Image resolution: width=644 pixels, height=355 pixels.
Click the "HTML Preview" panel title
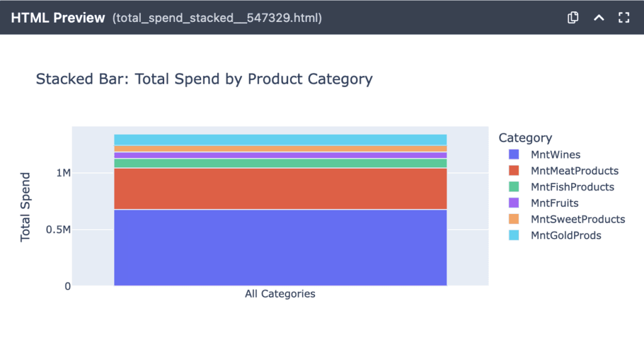pos(58,18)
